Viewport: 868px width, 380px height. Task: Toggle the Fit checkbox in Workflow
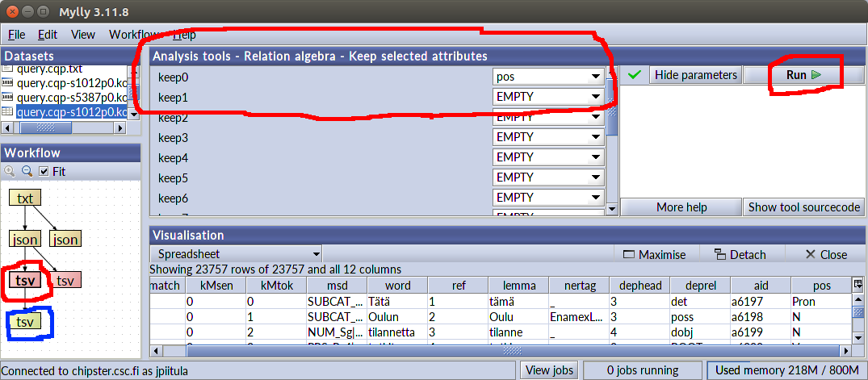point(44,171)
